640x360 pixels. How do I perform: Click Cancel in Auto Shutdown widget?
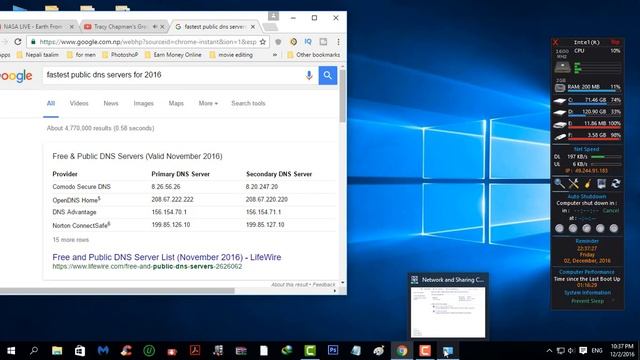pyautogui.click(x=611, y=211)
